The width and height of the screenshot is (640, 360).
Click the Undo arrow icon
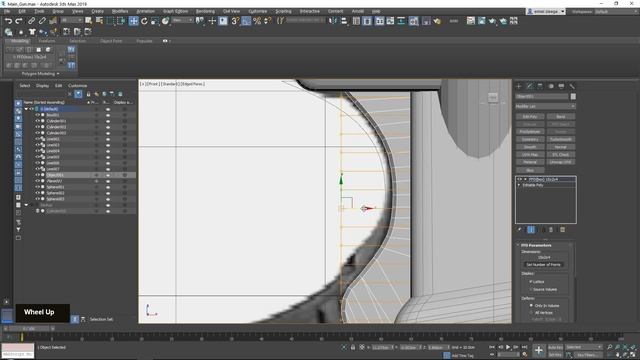pos(8,21)
